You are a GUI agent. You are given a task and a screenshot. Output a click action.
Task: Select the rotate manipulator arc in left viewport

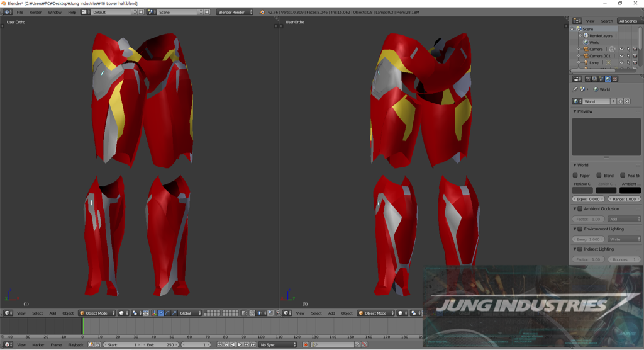tap(167, 313)
